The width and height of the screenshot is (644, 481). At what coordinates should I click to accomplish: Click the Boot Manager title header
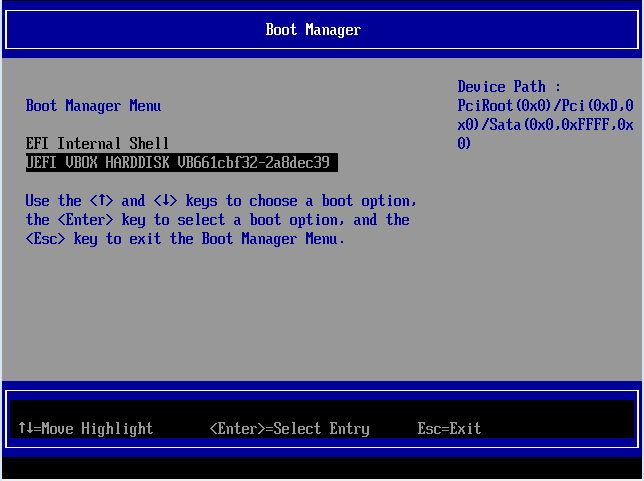coord(313,30)
